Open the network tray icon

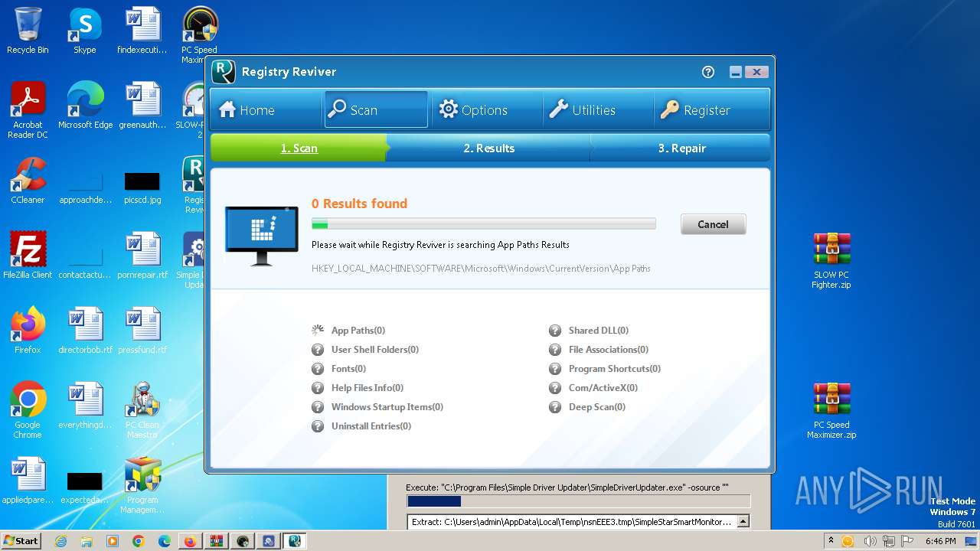click(x=889, y=541)
